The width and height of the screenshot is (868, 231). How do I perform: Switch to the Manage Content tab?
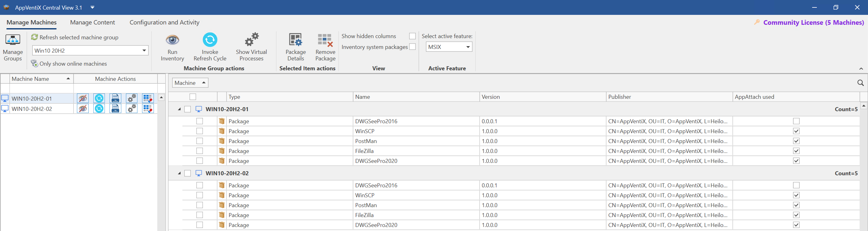click(92, 23)
